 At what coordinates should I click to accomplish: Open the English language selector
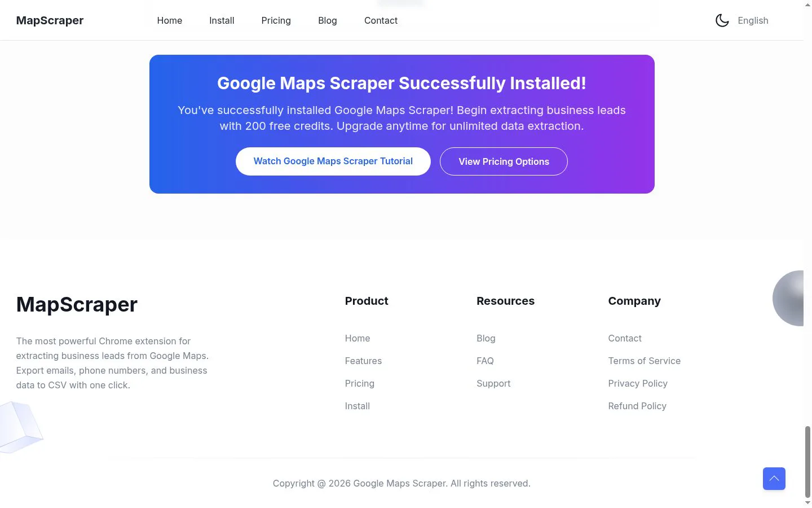(x=753, y=21)
